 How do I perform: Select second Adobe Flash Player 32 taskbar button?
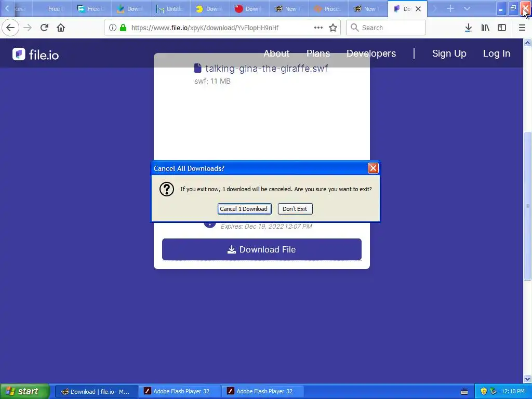click(x=262, y=391)
